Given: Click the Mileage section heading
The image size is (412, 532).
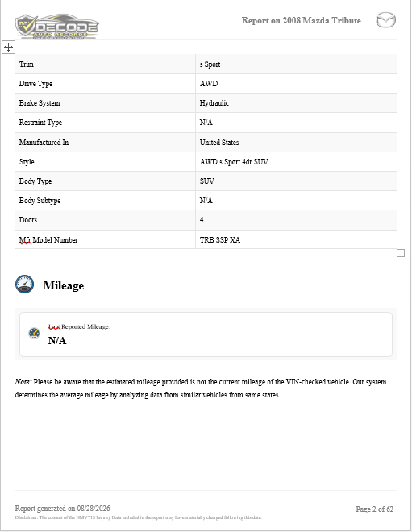Looking at the screenshot, I should tap(64, 285).
